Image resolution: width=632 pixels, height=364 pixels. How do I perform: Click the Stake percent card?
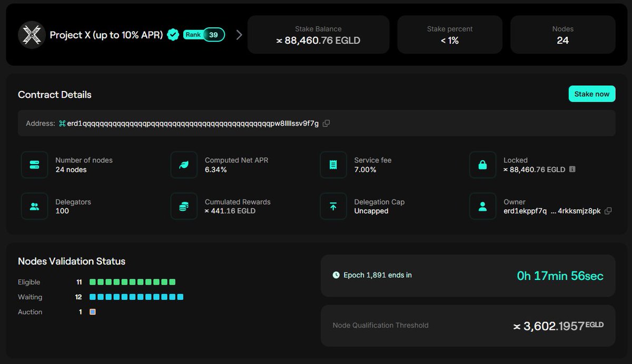click(450, 35)
